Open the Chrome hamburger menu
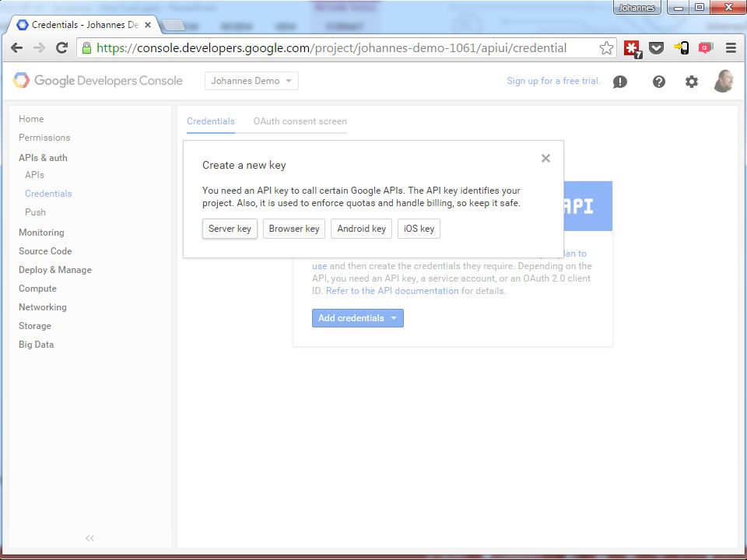The image size is (747, 560). click(x=731, y=47)
